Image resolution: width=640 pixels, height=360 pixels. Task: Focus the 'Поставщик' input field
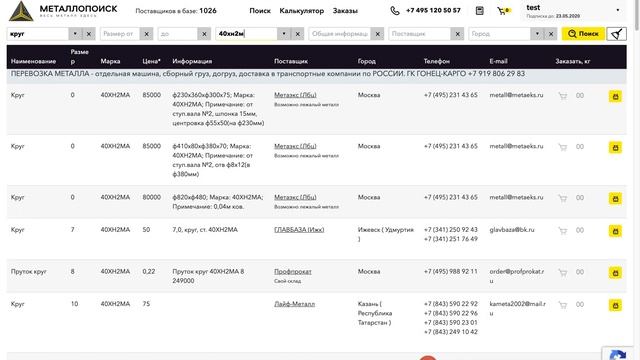coord(420,34)
